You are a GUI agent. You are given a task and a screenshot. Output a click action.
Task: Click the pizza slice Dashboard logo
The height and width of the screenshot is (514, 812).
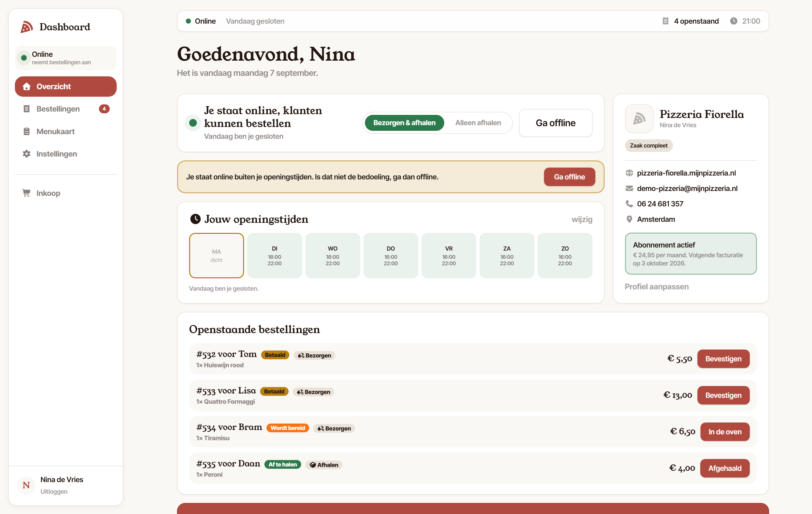tap(27, 27)
